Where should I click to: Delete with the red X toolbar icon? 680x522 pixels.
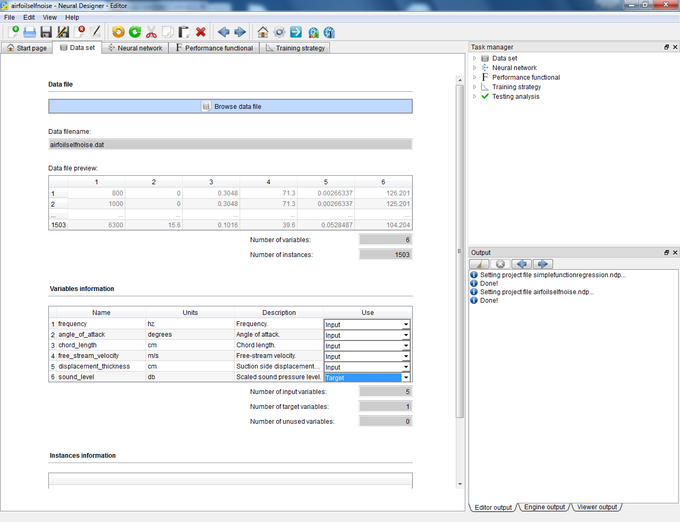point(200,32)
